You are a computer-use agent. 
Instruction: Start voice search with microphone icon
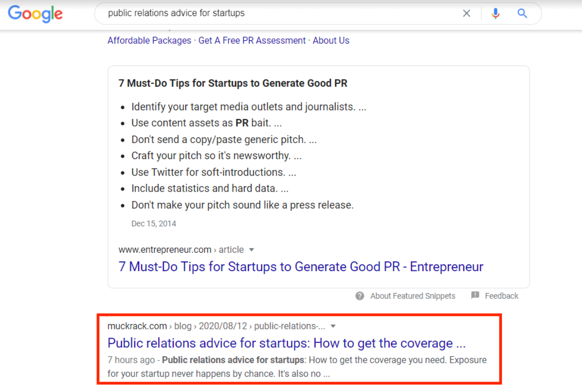495,14
